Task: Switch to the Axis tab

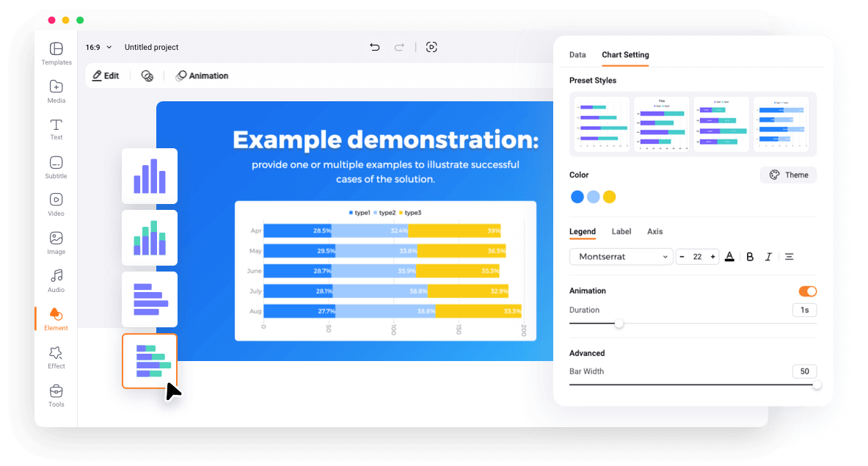Action: pyautogui.click(x=654, y=232)
